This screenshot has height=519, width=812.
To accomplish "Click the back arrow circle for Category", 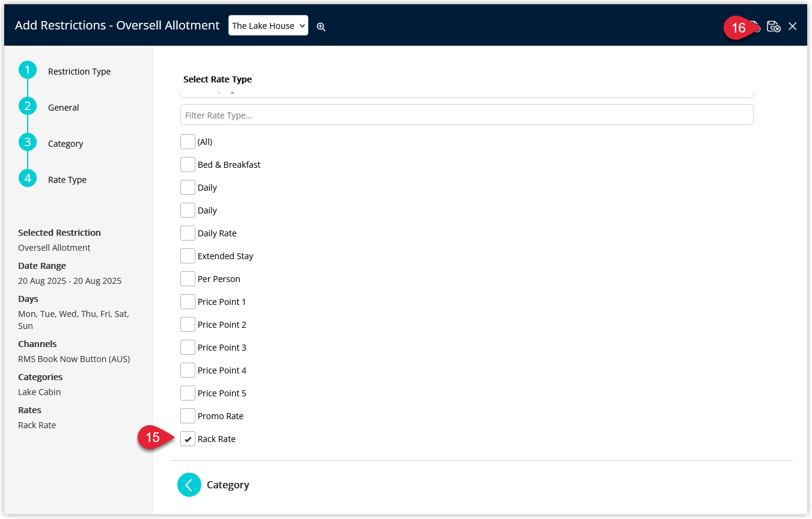I will [x=189, y=485].
